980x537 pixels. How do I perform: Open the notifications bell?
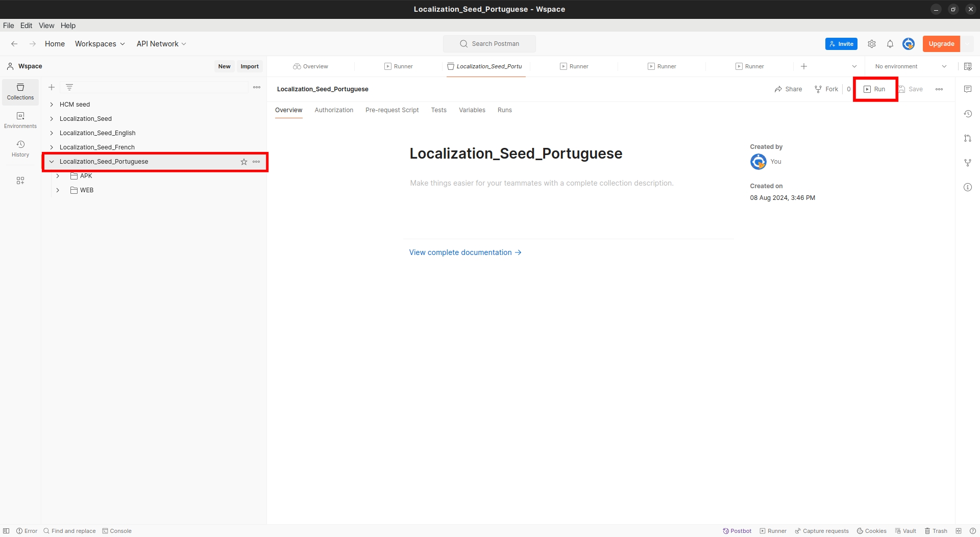(x=890, y=44)
